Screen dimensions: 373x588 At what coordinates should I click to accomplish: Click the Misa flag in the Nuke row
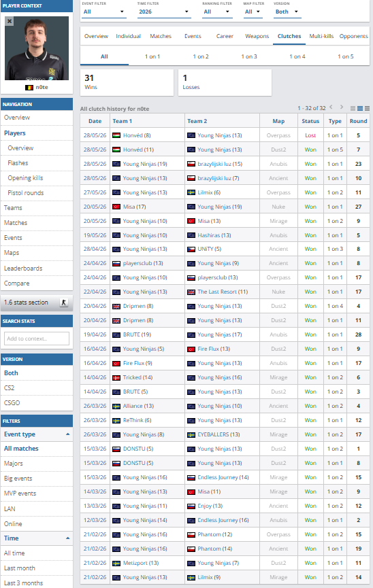[116, 207]
